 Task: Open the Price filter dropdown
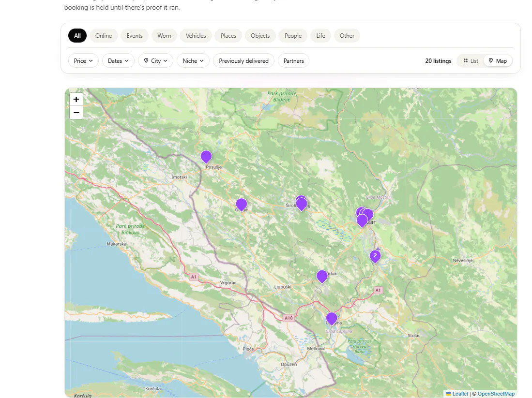coord(83,60)
